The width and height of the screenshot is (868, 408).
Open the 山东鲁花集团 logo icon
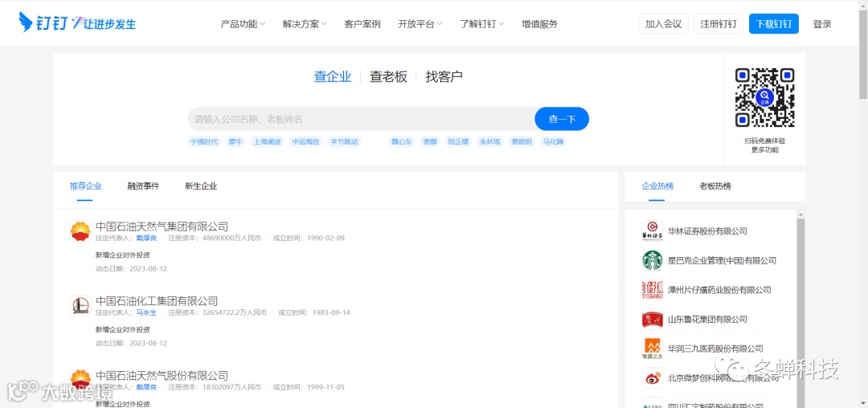pyautogui.click(x=652, y=319)
